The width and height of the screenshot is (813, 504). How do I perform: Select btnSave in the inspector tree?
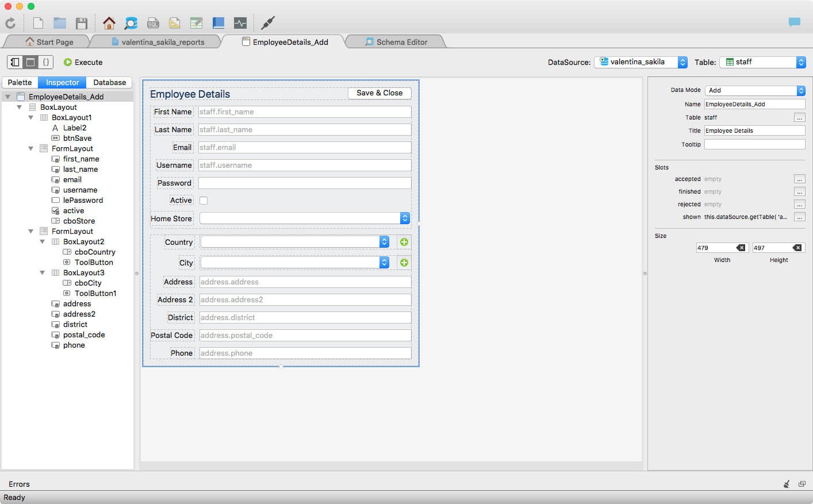click(x=77, y=138)
